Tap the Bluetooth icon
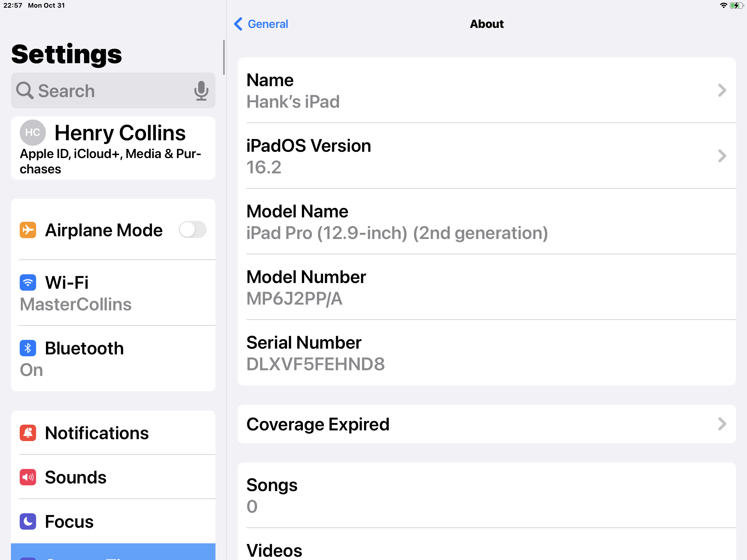 pyautogui.click(x=28, y=348)
